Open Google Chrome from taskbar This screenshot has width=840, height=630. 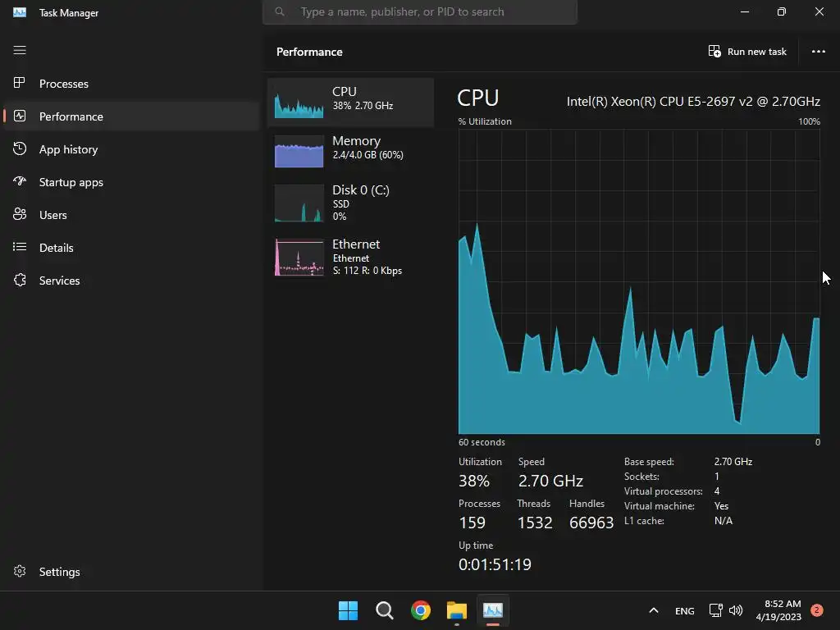pyautogui.click(x=421, y=610)
